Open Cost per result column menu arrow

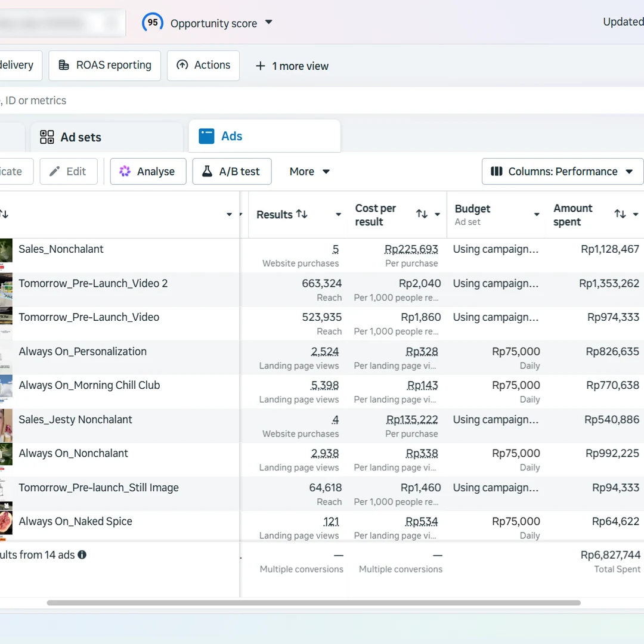coord(438,215)
